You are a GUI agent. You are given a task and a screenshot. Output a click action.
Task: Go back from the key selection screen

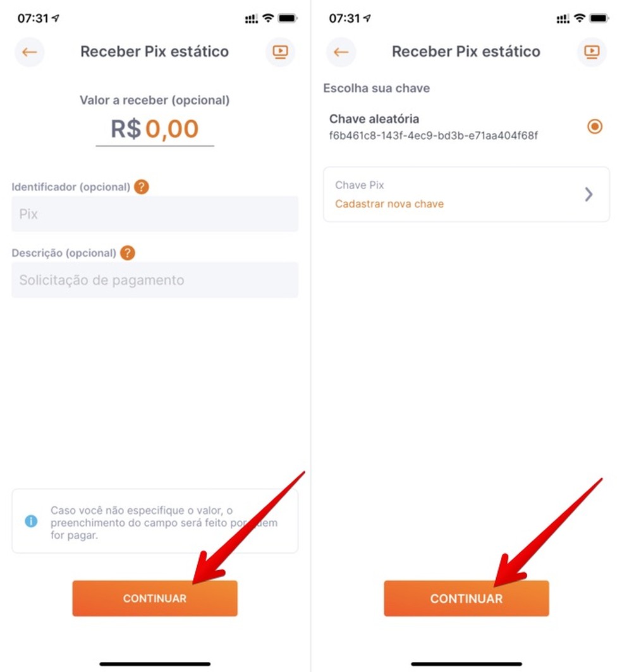(x=341, y=52)
